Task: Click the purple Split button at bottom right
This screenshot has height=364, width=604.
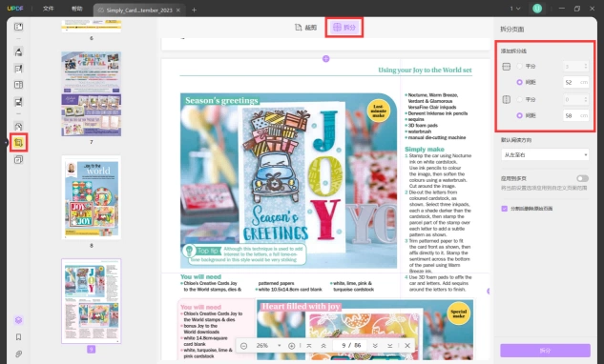Action: (x=545, y=350)
